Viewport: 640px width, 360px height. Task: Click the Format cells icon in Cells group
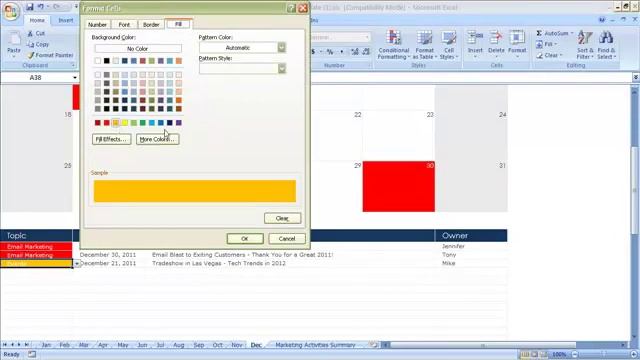(517, 38)
